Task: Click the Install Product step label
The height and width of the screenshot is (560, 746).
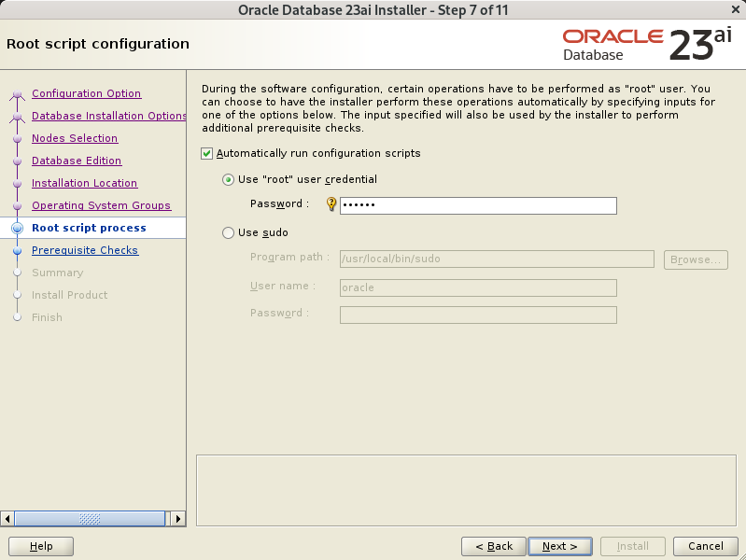Action: [x=69, y=295]
